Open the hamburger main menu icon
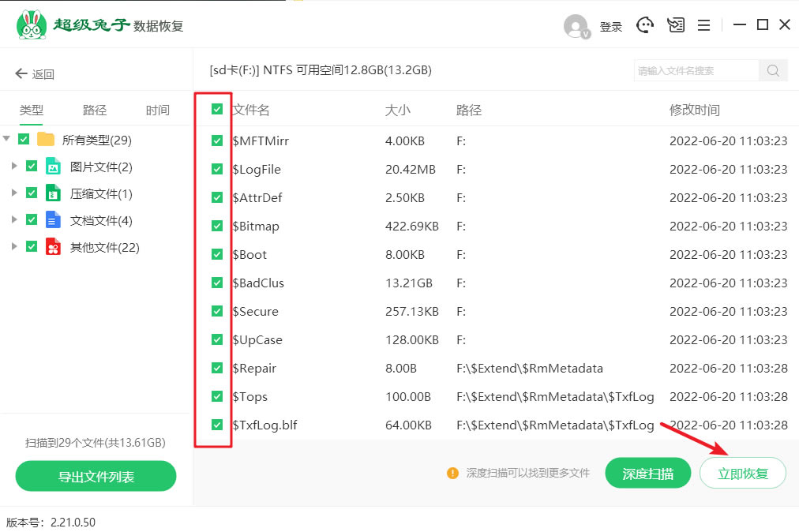Image resolution: width=799 pixels, height=532 pixels. click(x=704, y=24)
